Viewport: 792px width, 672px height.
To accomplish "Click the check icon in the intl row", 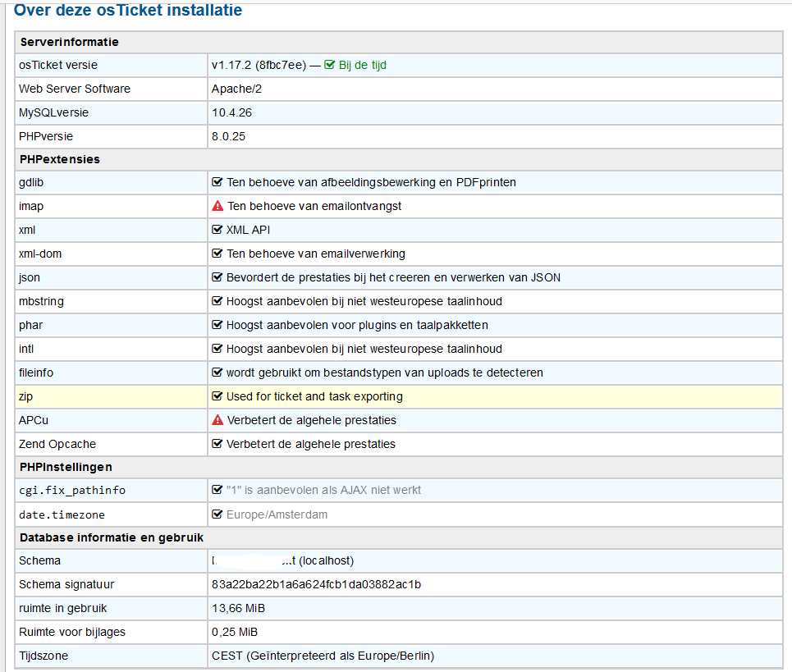I will tap(217, 349).
